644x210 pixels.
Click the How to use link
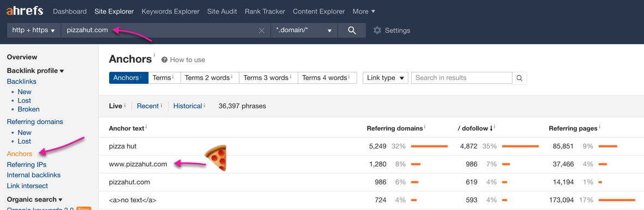(187, 60)
